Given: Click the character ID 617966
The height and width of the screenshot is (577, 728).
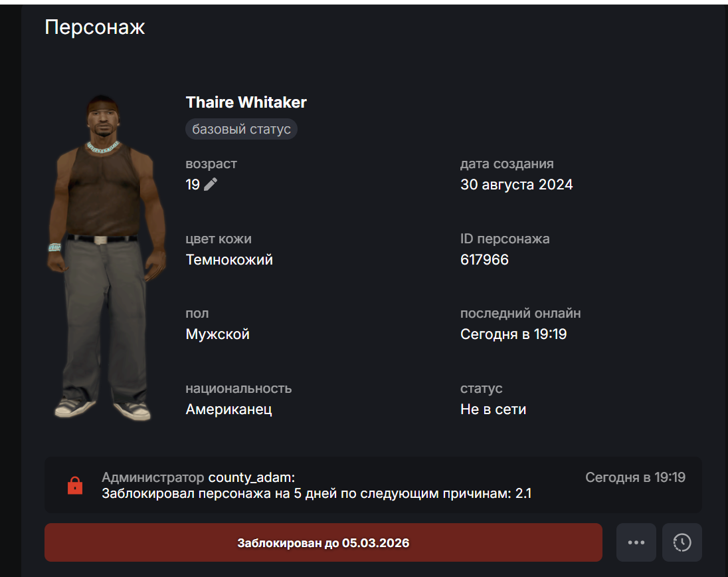Looking at the screenshot, I should [x=484, y=259].
